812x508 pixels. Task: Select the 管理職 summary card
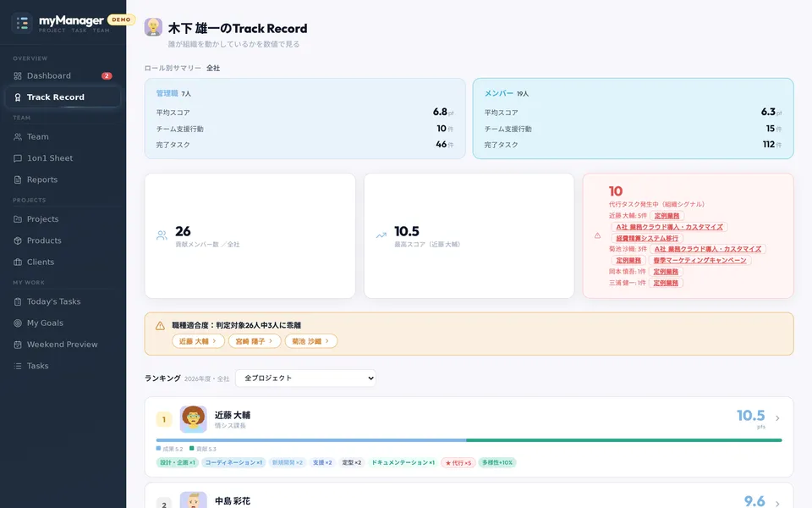305,119
